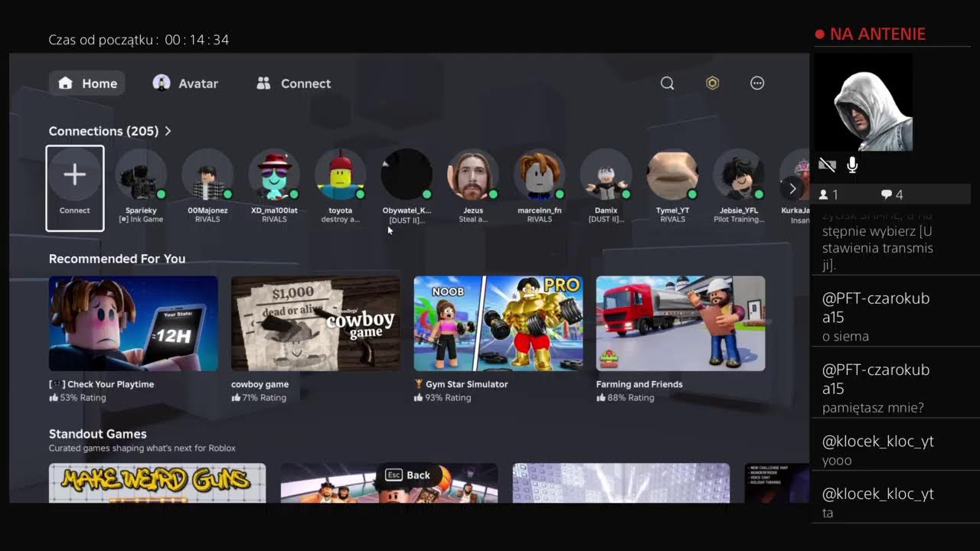Screen dimensions: 980x551
Task: Open Jebsie_YFL's avatar
Action: (x=739, y=174)
